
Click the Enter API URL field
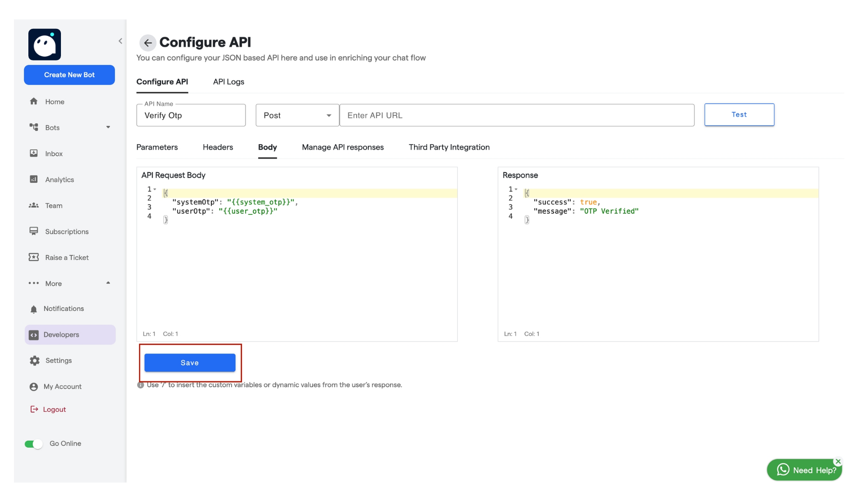517,115
